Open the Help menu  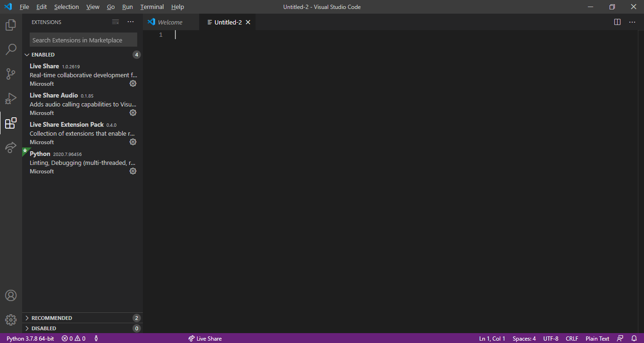[178, 7]
